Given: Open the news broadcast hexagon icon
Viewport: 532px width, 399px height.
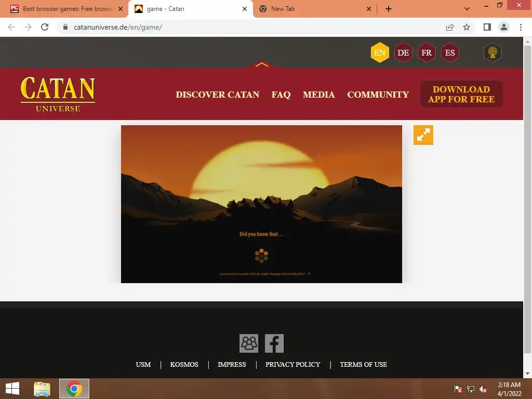Looking at the screenshot, I should (493, 52).
